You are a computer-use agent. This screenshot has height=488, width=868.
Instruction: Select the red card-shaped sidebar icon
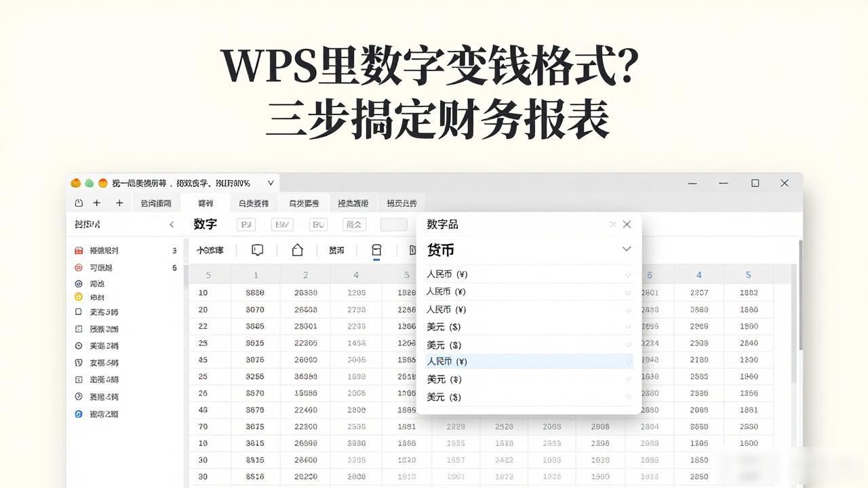(79, 250)
